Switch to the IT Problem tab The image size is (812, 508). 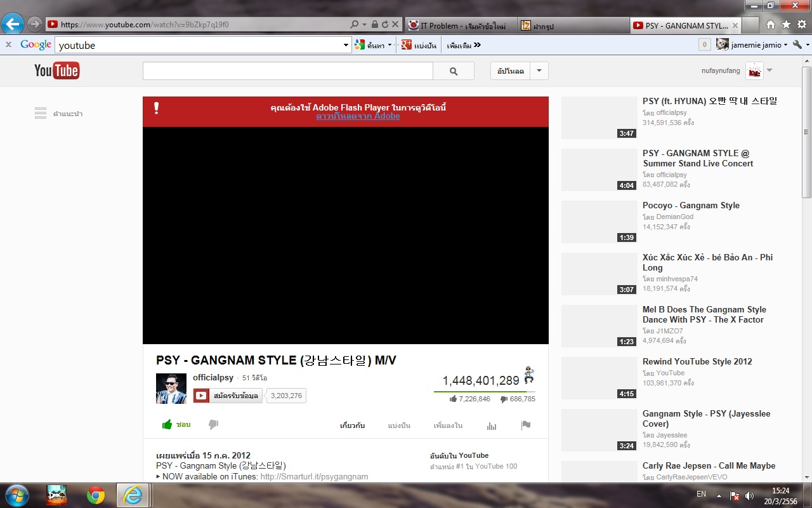[x=461, y=25]
